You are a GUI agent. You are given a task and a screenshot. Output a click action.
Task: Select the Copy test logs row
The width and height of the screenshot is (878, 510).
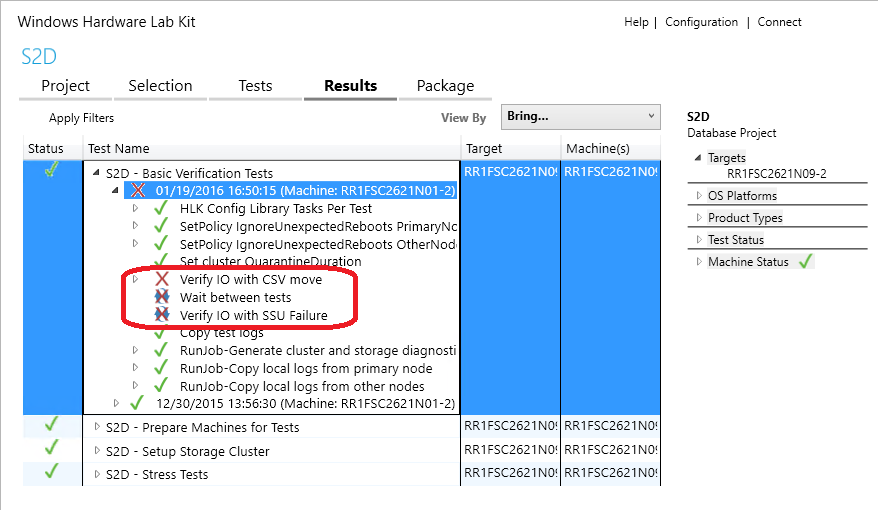[222, 333]
